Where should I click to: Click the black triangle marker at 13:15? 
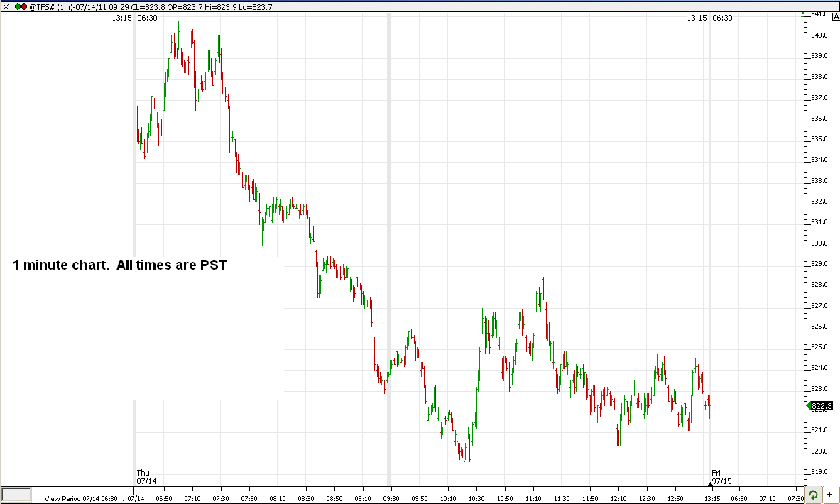click(x=710, y=485)
